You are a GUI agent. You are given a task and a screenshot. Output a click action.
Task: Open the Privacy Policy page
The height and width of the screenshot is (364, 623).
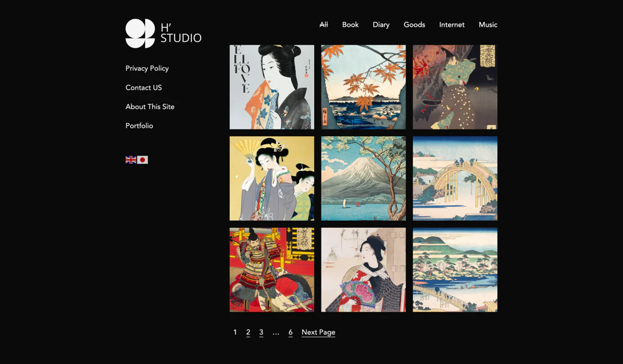(x=147, y=68)
